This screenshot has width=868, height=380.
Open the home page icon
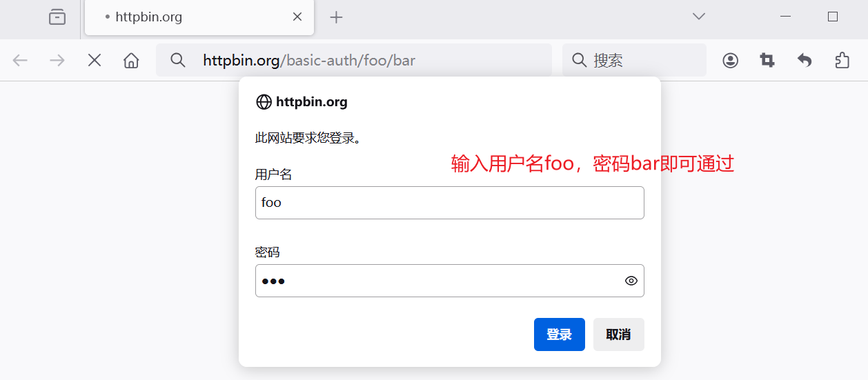131,61
